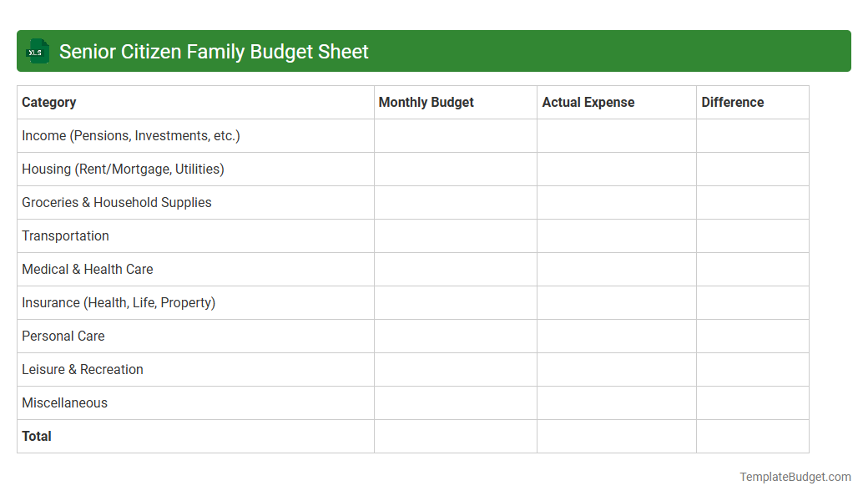Click the Miscellaneous category row
Image resolution: width=868 pixels, height=501 pixels.
(64, 402)
